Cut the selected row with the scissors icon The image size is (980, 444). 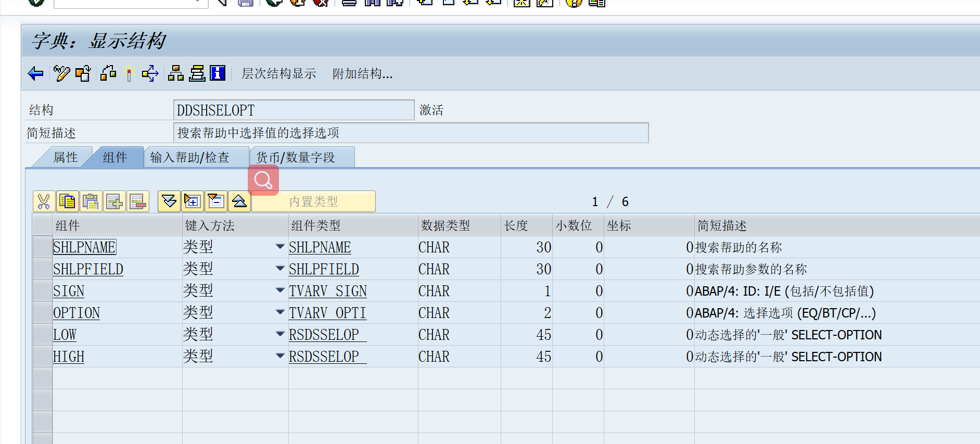44,201
